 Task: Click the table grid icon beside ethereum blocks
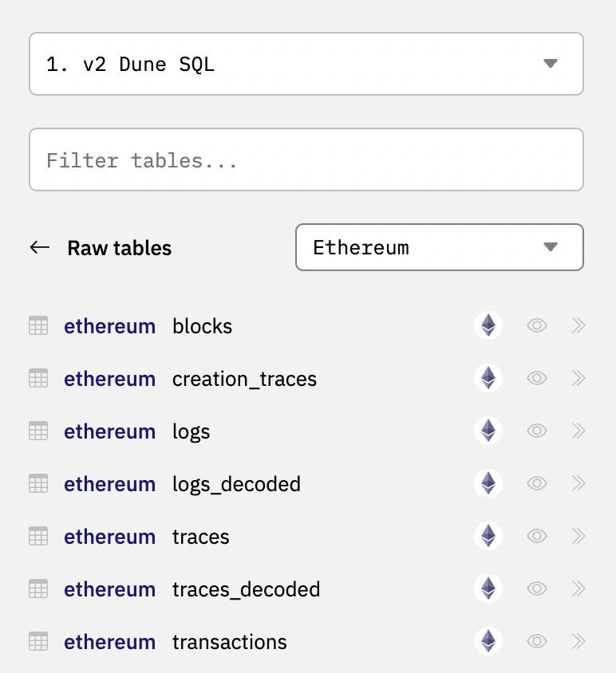tap(38, 325)
